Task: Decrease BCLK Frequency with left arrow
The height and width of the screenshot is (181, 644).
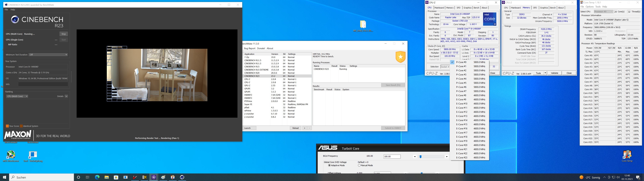Action: pyautogui.click(x=415, y=156)
